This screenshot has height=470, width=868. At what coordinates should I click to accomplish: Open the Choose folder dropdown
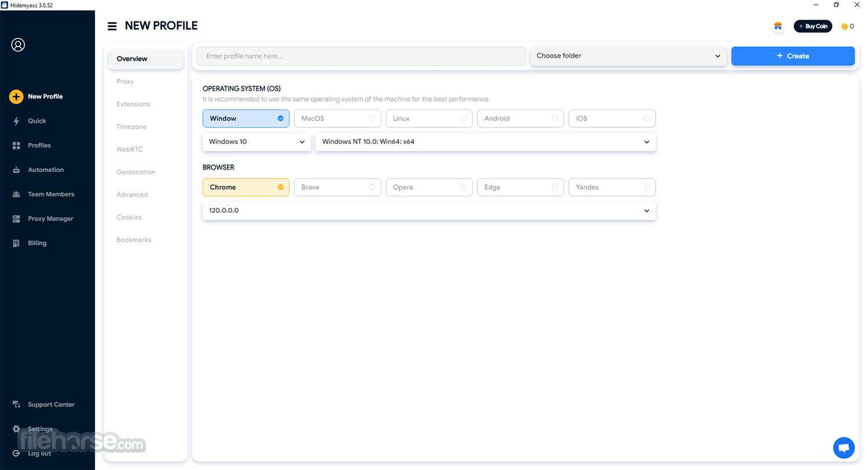(x=628, y=56)
